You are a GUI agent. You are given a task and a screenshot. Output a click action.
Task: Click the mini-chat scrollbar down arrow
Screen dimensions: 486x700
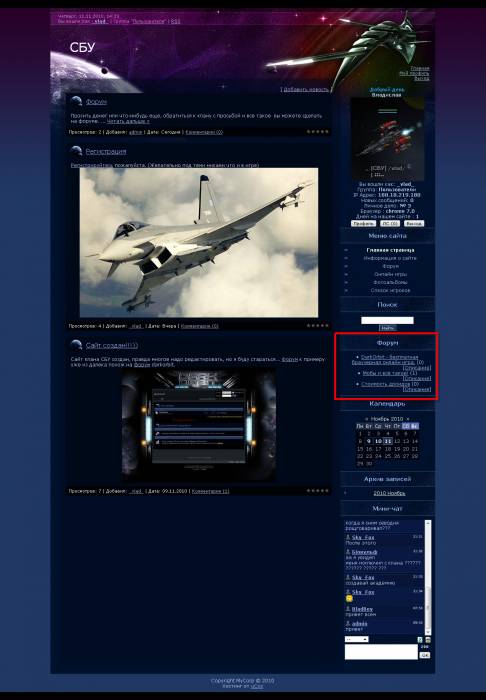428,632
